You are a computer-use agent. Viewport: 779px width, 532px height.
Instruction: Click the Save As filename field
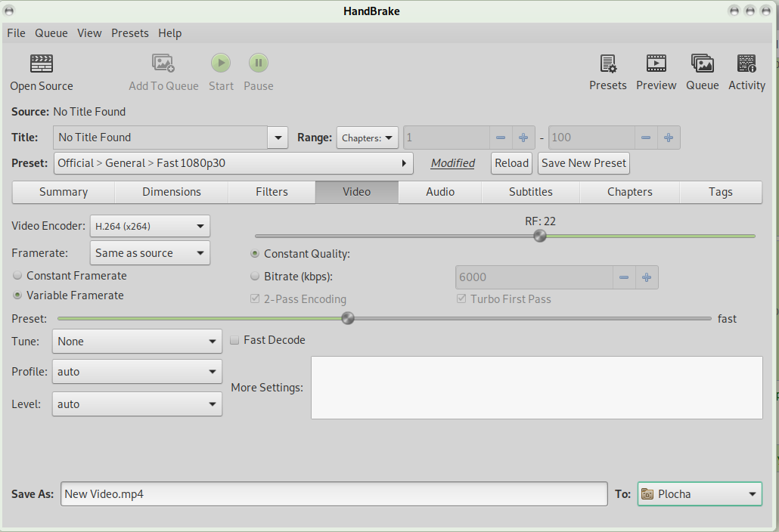pyautogui.click(x=334, y=494)
